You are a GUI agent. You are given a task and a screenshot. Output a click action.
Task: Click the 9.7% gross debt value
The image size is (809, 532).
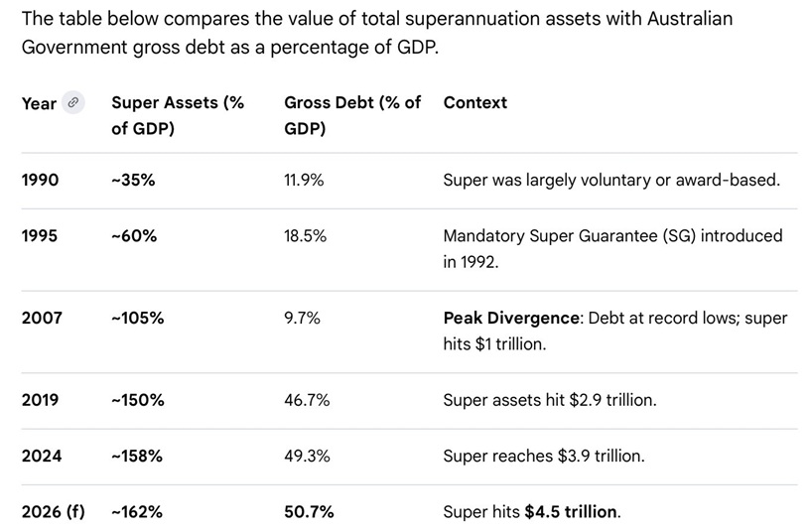point(302,318)
